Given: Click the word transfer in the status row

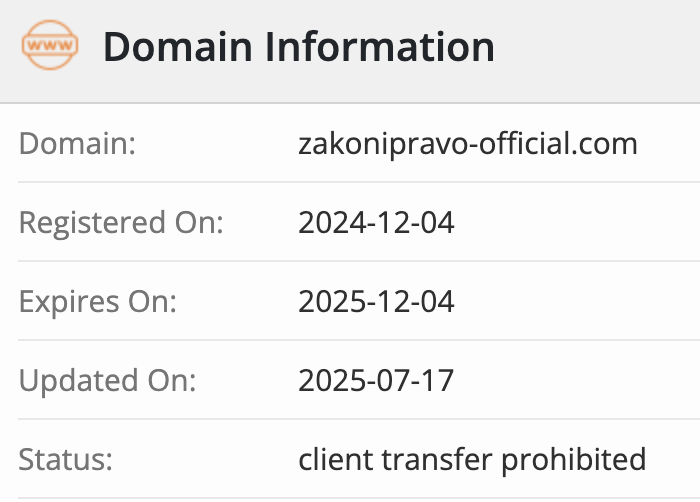Looking at the screenshot, I should tap(436, 459).
